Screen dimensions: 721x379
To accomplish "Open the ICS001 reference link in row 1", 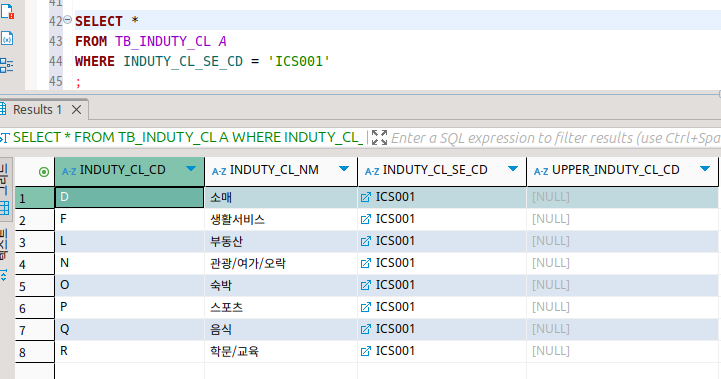I will tap(366, 197).
